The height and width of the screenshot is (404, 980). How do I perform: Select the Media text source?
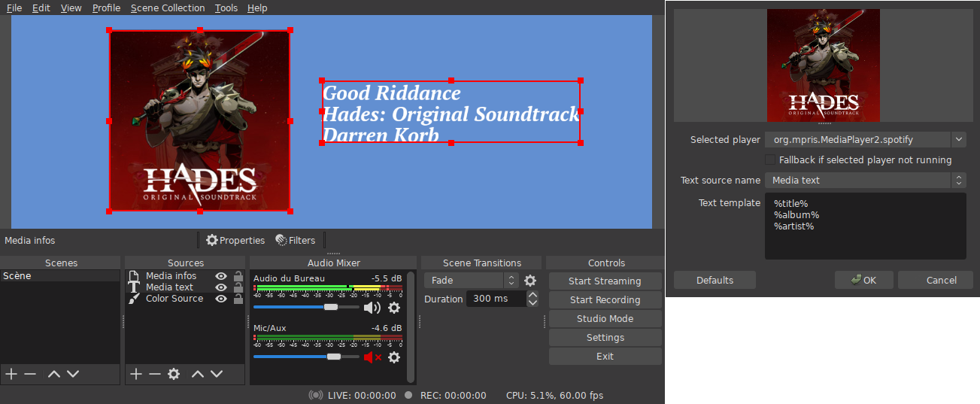tap(169, 287)
